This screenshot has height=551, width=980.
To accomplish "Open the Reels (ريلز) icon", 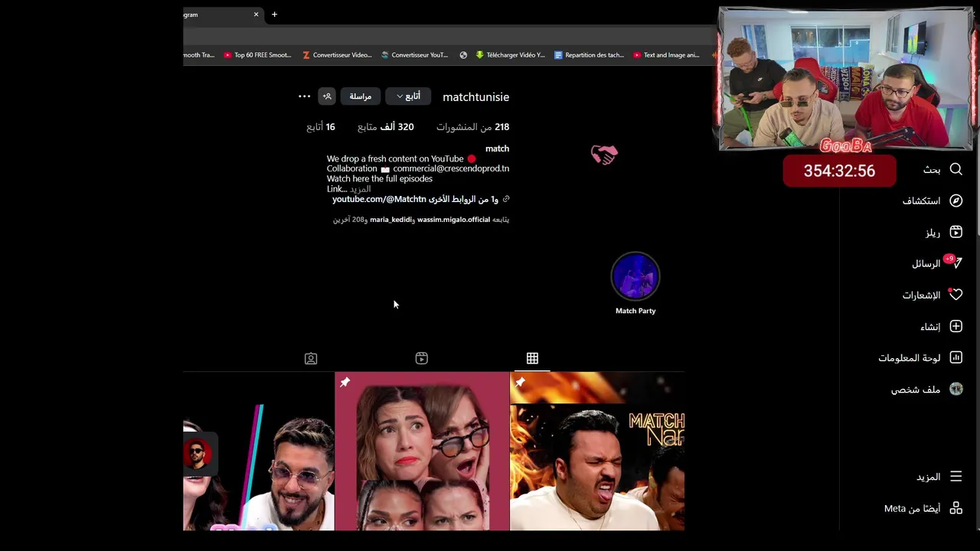I will [x=955, y=232].
